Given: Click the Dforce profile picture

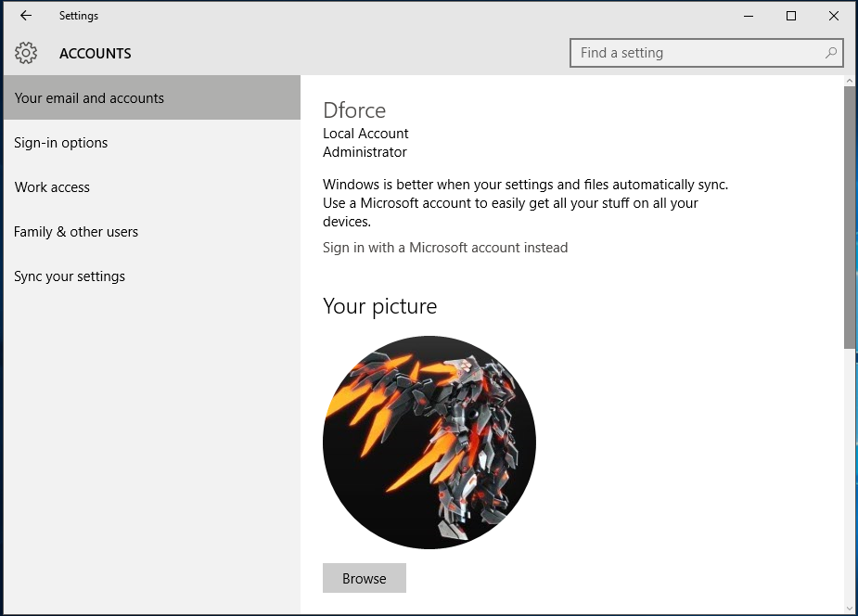Looking at the screenshot, I should (429, 442).
